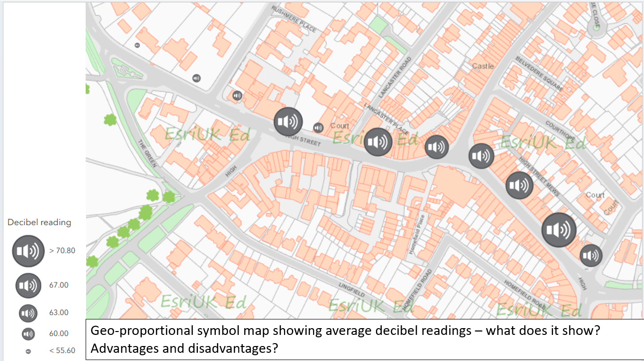Click the 'Decibel reading' legend title
The height and width of the screenshot is (361, 644).
click(x=39, y=222)
